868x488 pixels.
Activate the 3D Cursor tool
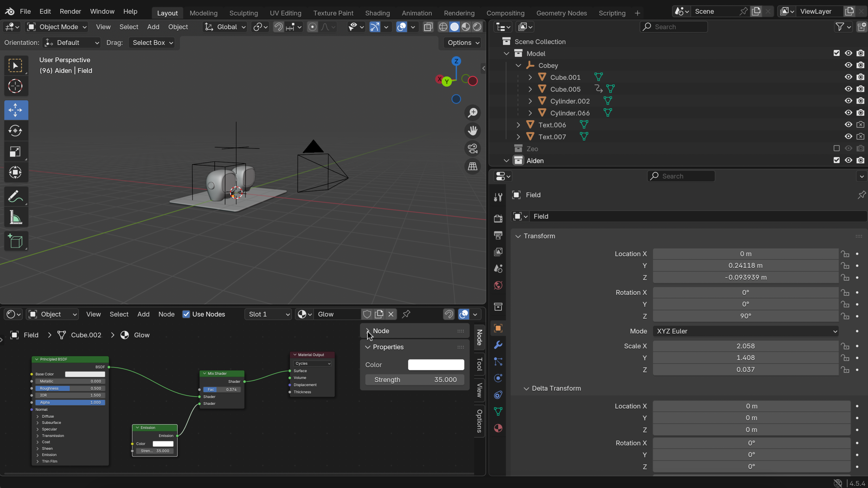point(15,86)
